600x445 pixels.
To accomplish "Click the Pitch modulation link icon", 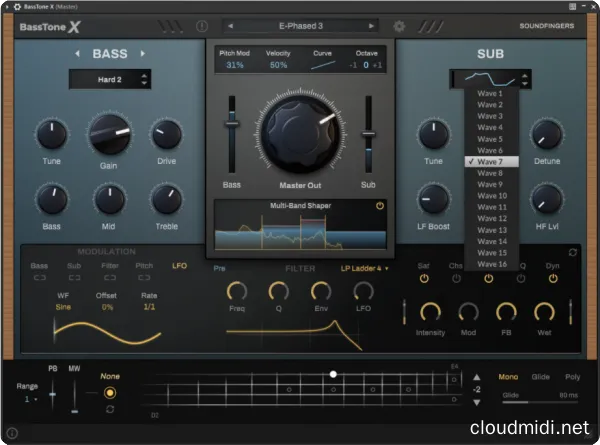I will tap(144, 277).
